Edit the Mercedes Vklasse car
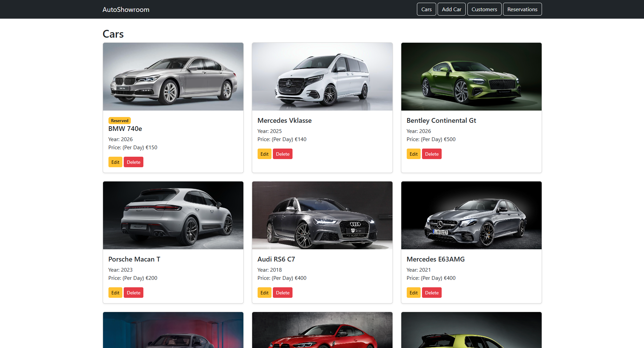 [264, 154]
